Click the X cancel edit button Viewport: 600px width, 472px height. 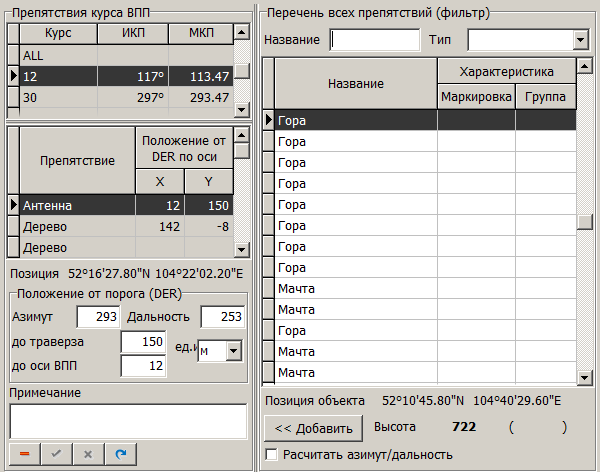click(x=88, y=454)
